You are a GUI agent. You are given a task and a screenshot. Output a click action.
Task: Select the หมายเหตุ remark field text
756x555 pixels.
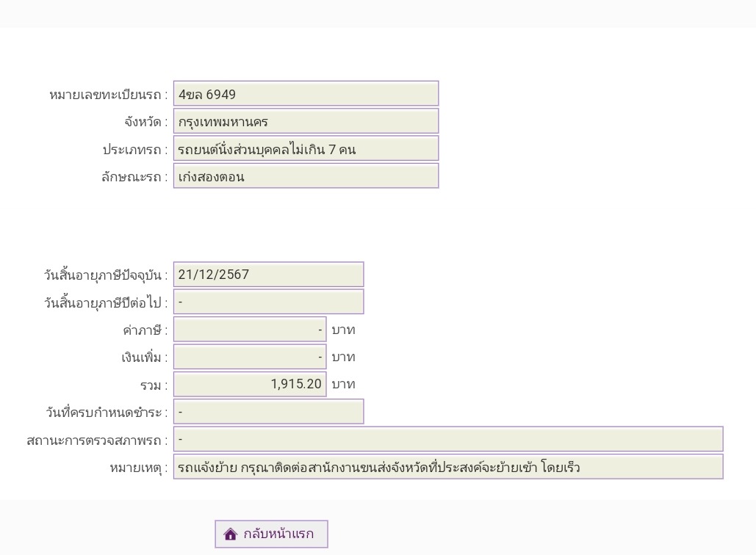(x=448, y=467)
